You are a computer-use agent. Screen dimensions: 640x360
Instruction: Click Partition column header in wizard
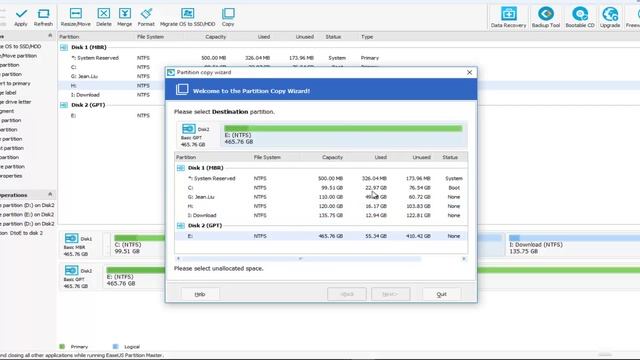pos(186,157)
